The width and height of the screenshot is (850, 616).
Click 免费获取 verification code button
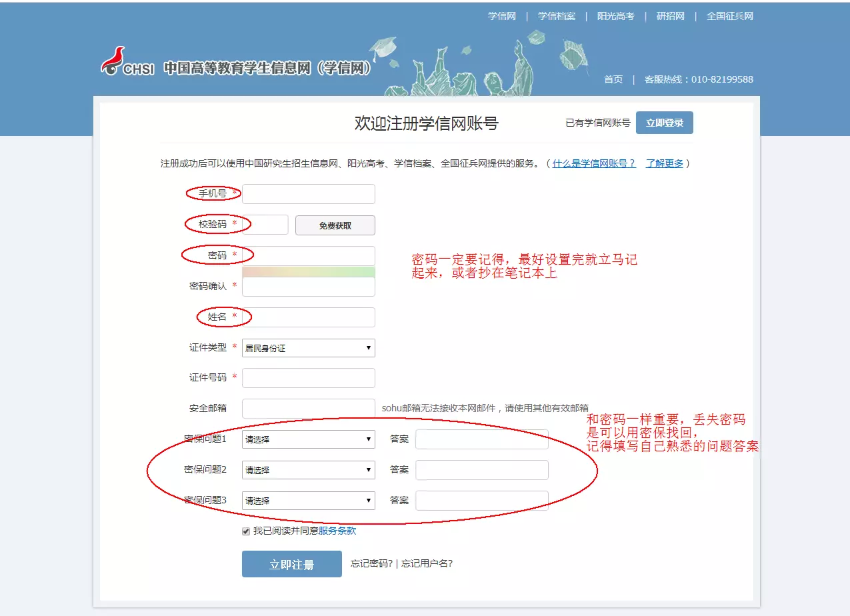click(335, 225)
